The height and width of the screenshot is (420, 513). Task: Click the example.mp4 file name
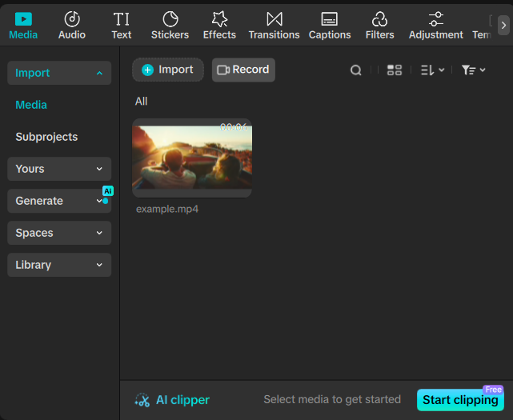[167, 209]
